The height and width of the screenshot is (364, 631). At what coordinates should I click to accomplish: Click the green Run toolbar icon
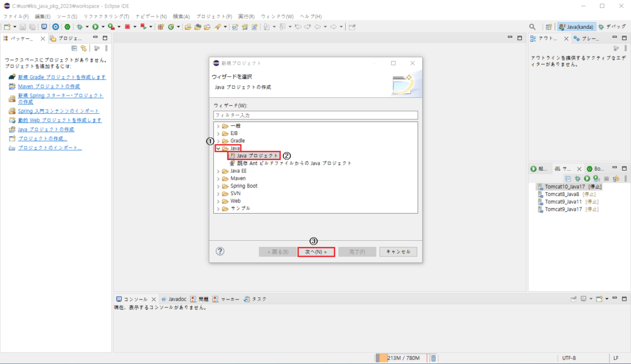pos(96,27)
